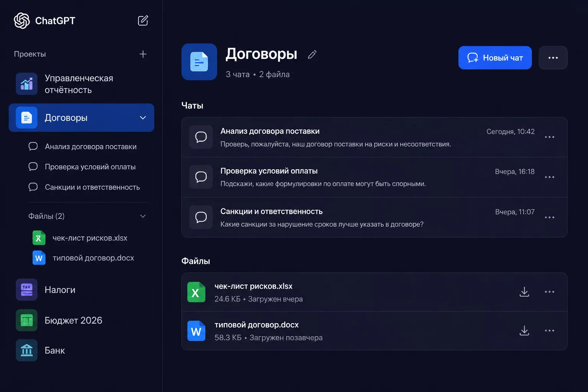Viewport: 588px width, 392px height.
Task: Click the Бюджет 2026 spreadsheet project icon
Action: pos(26,320)
